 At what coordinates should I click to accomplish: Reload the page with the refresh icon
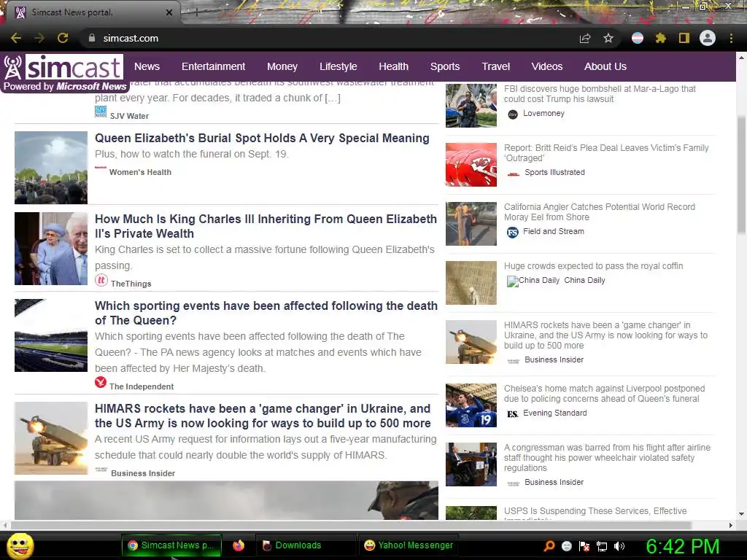63,38
